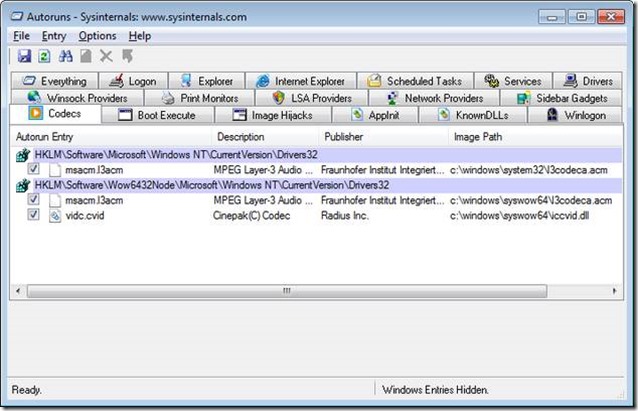
Task: Select the Print Monitors tab
Action: tap(199, 98)
